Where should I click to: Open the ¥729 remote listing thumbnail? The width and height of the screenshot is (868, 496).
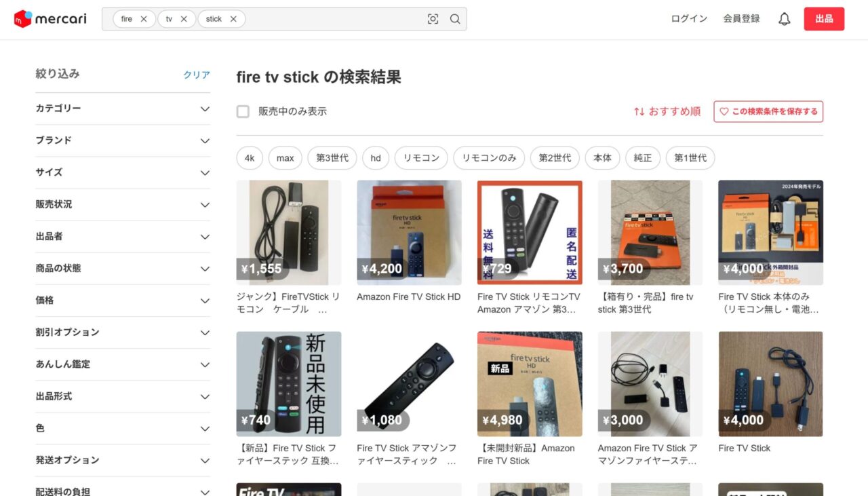(x=530, y=232)
